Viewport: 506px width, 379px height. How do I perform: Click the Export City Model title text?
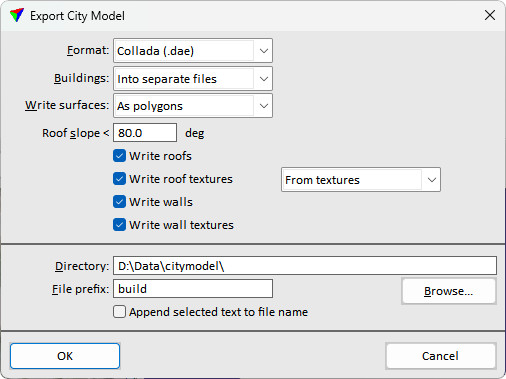(77, 16)
